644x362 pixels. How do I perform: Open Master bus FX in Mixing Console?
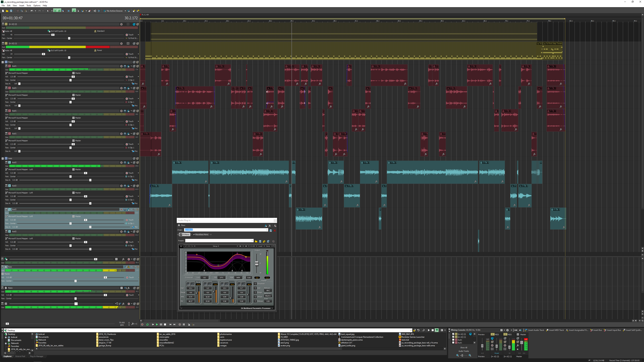[x=518, y=346]
